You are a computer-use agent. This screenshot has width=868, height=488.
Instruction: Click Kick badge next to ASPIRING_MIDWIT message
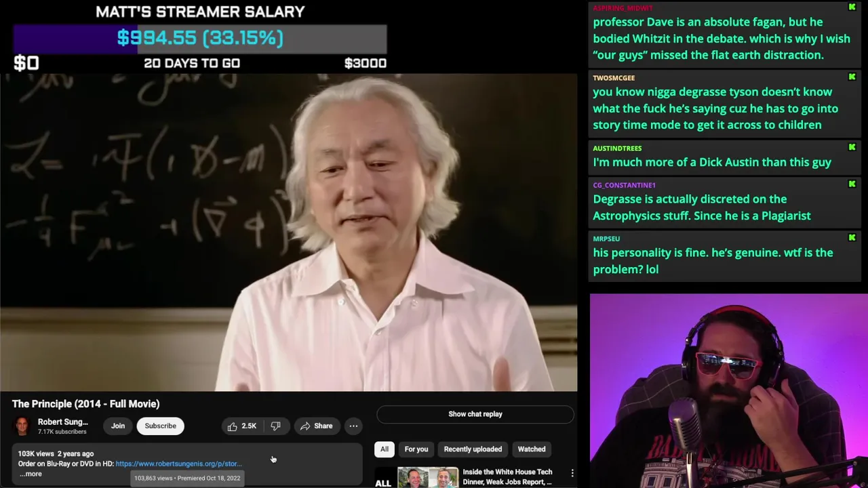point(852,7)
